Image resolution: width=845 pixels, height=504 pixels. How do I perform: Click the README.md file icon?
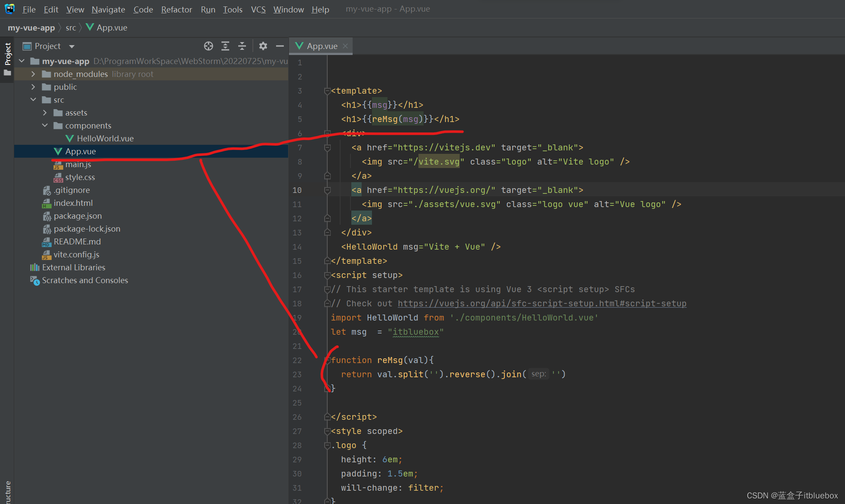tap(46, 242)
